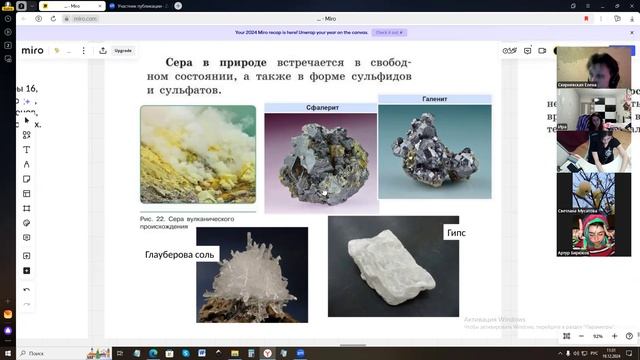Screen dimensions: 640x360
Task: Start a video call in Miro
Action: pyautogui.click(x=542, y=51)
